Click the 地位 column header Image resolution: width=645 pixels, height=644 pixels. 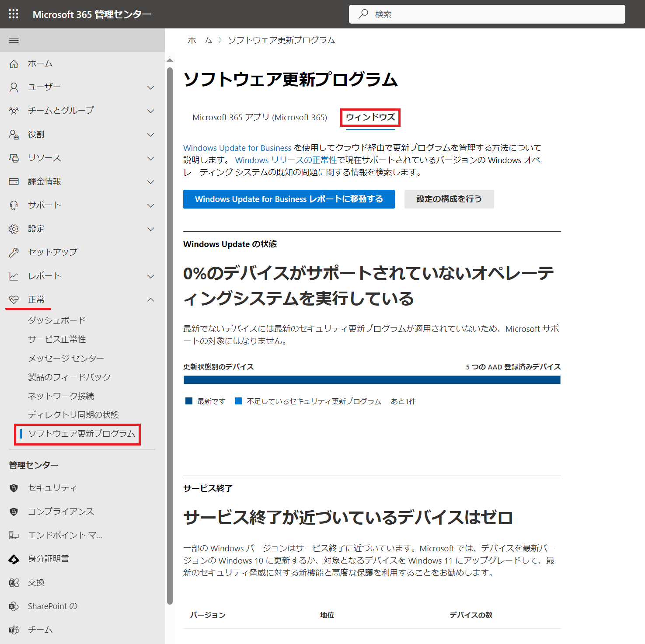click(x=327, y=615)
